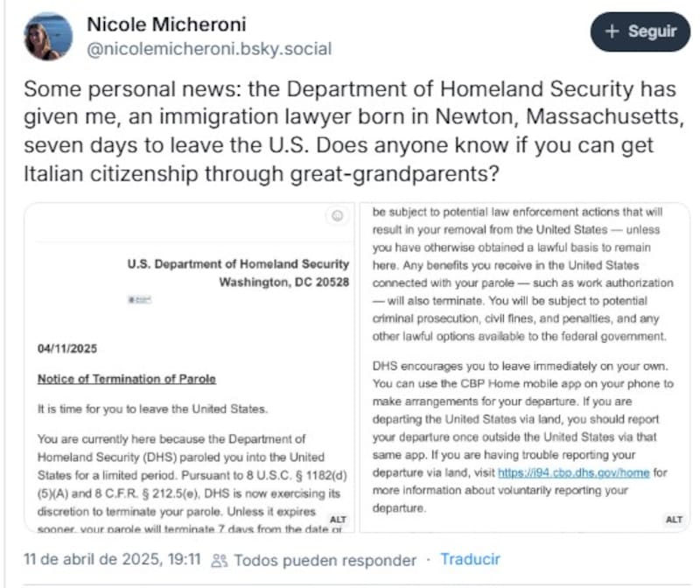Translate the post with Traducir
Viewport: 700px width, 588px height.
click(470, 559)
